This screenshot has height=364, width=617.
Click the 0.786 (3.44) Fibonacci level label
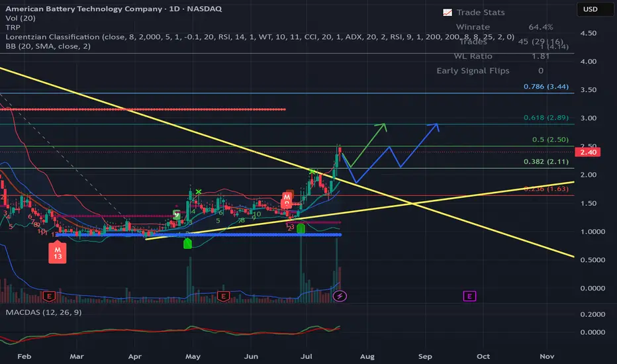[x=546, y=87]
